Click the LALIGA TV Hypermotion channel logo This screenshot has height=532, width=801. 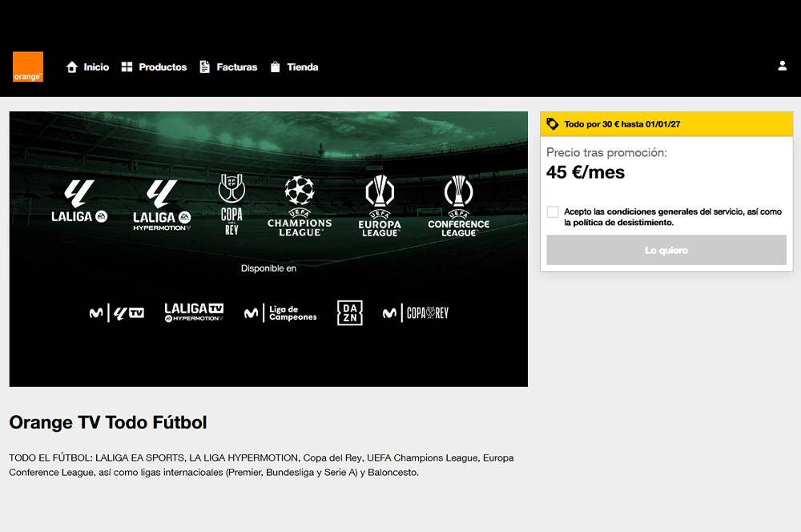click(x=194, y=312)
